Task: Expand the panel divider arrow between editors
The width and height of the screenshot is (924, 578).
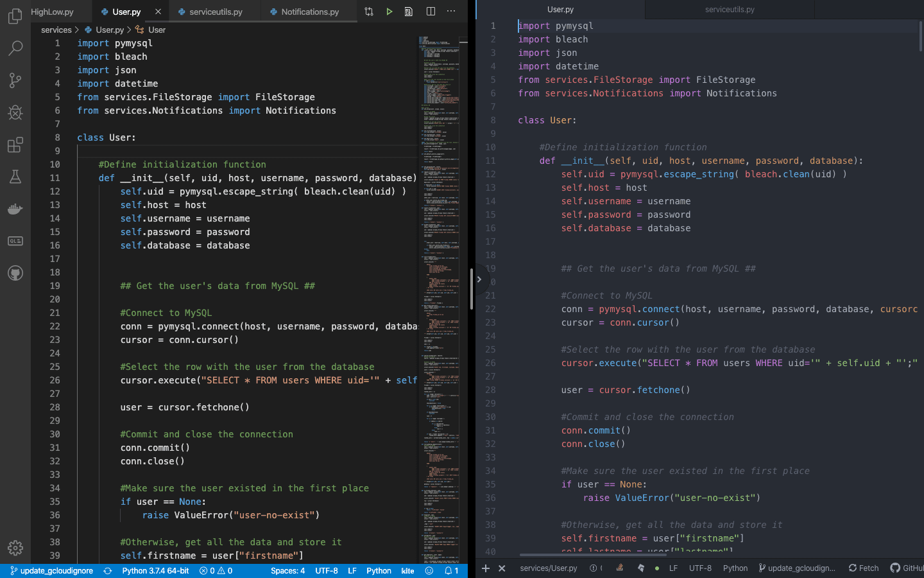Action: tap(479, 279)
